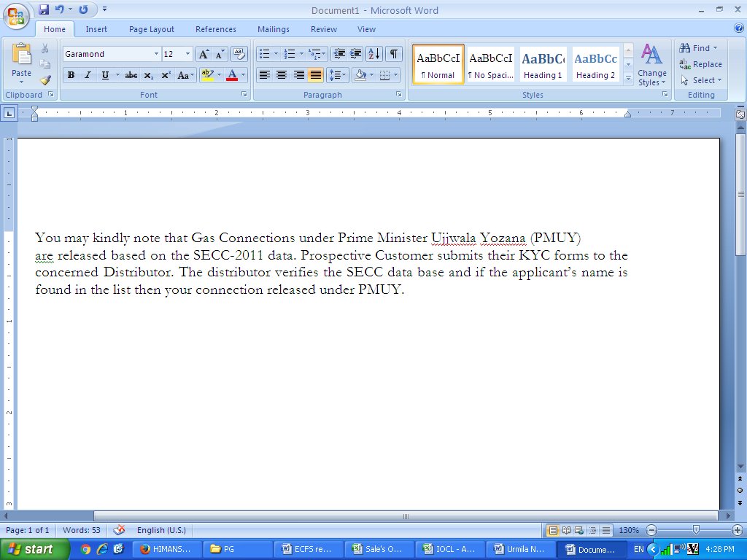Open the Line Spacing dropdown
The width and height of the screenshot is (747, 560).
click(x=337, y=75)
